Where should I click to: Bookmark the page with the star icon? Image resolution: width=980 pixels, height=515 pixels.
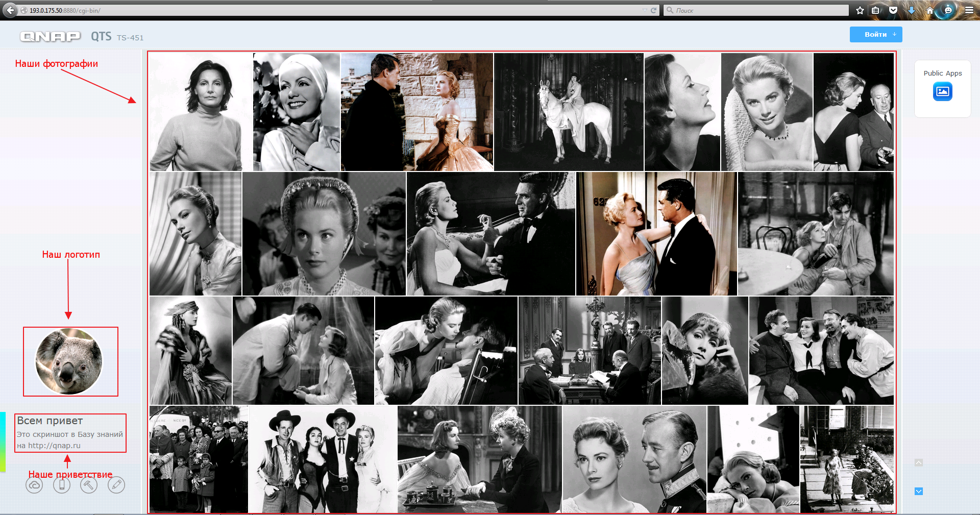(x=860, y=10)
